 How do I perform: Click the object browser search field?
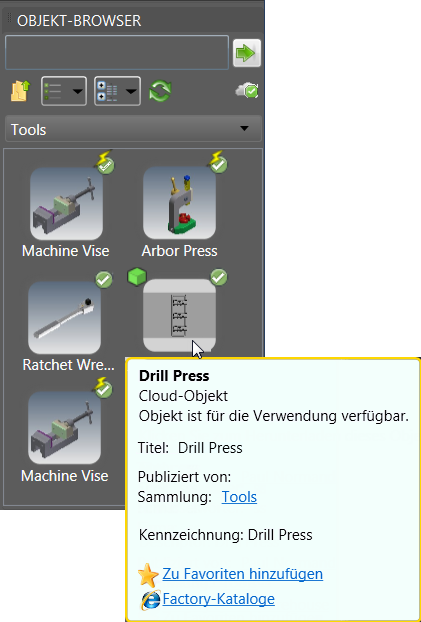117,53
